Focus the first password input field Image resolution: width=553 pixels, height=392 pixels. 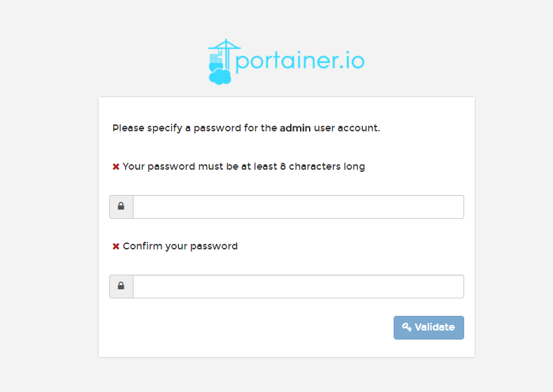(x=298, y=207)
